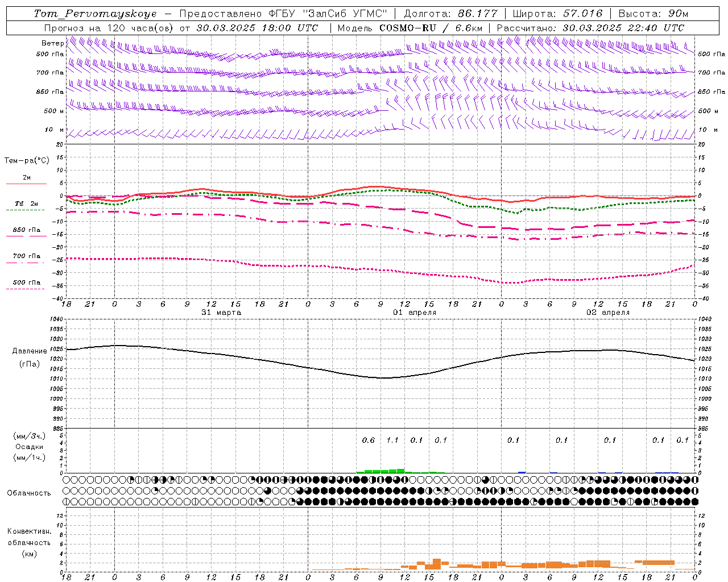Viewport: 728px width, 582px height.
Task: Click the 850 гПа temperature legend entry
Action: [x=26, y=230]
